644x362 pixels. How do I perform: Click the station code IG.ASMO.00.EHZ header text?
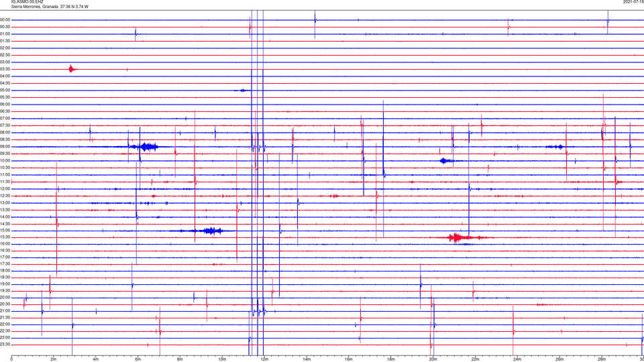point(27,2)
